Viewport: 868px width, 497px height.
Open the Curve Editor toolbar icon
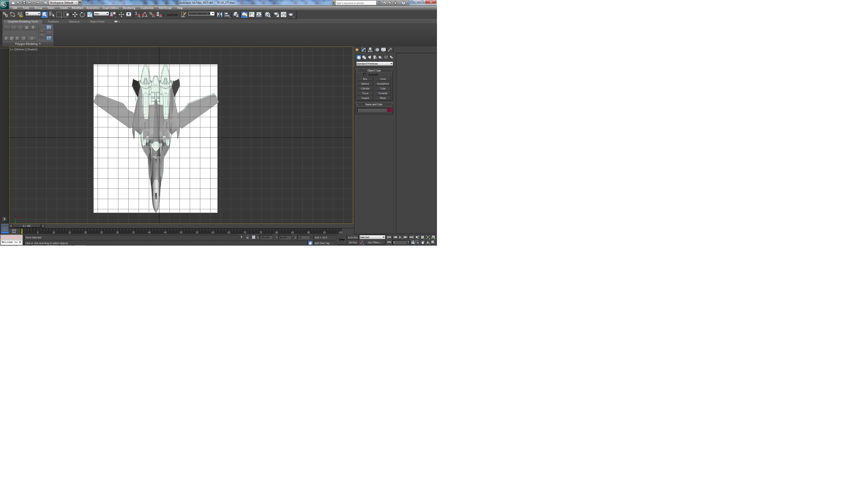click(252, 14)
